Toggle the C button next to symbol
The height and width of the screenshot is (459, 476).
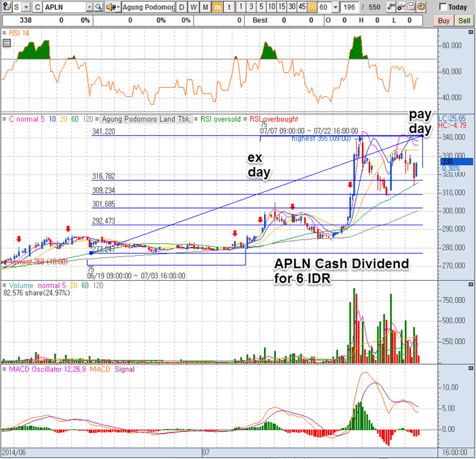point(38,7)
